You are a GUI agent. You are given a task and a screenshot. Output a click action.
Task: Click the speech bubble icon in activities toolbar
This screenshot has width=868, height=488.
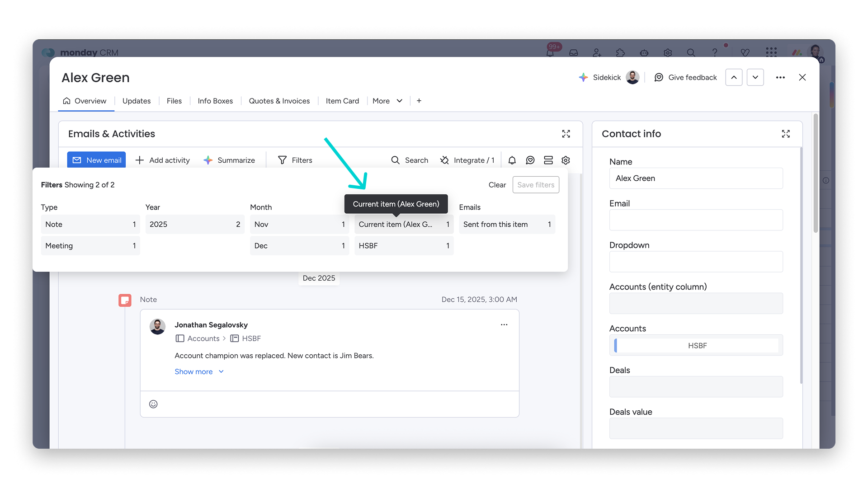(x=530, y=160)
